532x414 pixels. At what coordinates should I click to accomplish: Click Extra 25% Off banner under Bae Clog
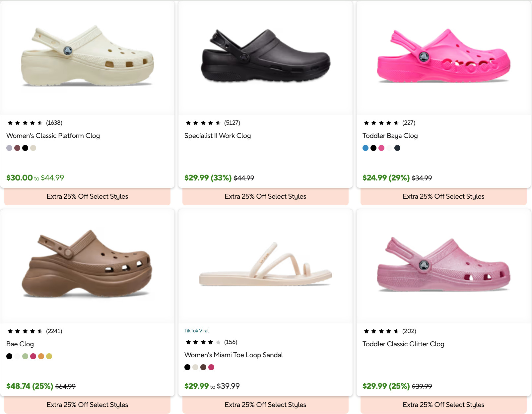(x=87, y=405)
